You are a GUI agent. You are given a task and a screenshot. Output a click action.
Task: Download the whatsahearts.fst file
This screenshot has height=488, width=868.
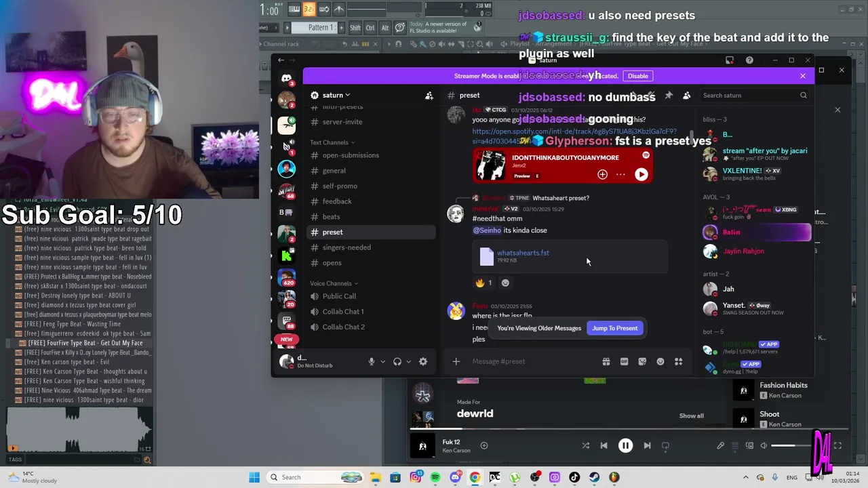[523, 253]
